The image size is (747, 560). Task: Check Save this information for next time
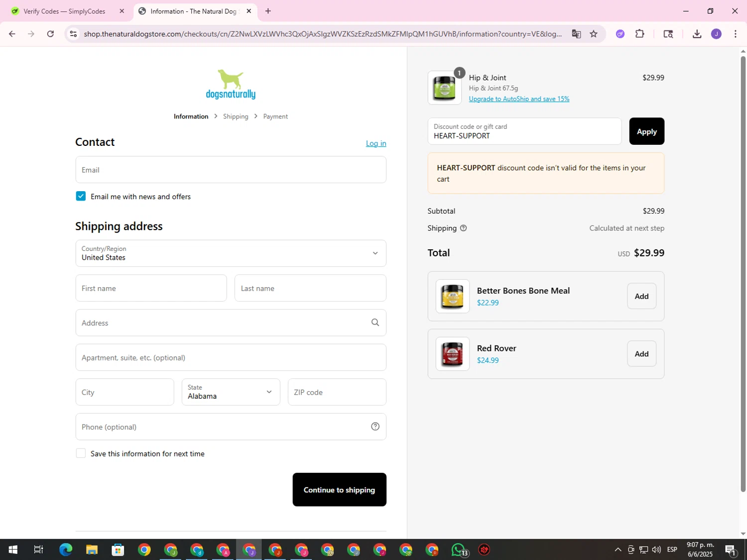pyautogui.click(x=81, y=453)
